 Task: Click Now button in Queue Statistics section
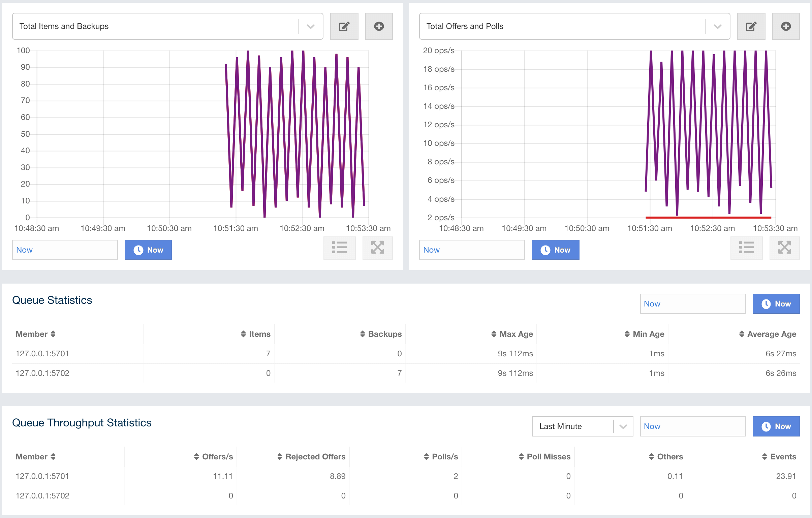[x=776, y=304]
